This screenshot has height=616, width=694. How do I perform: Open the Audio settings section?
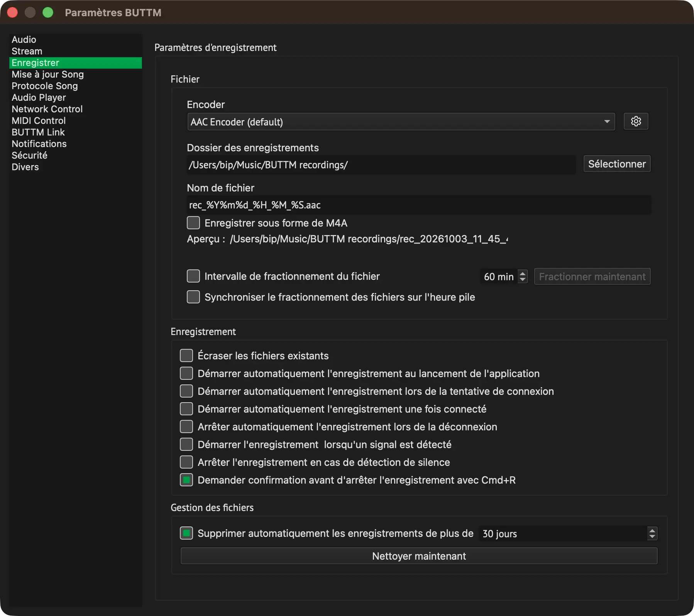coord(76,40)
